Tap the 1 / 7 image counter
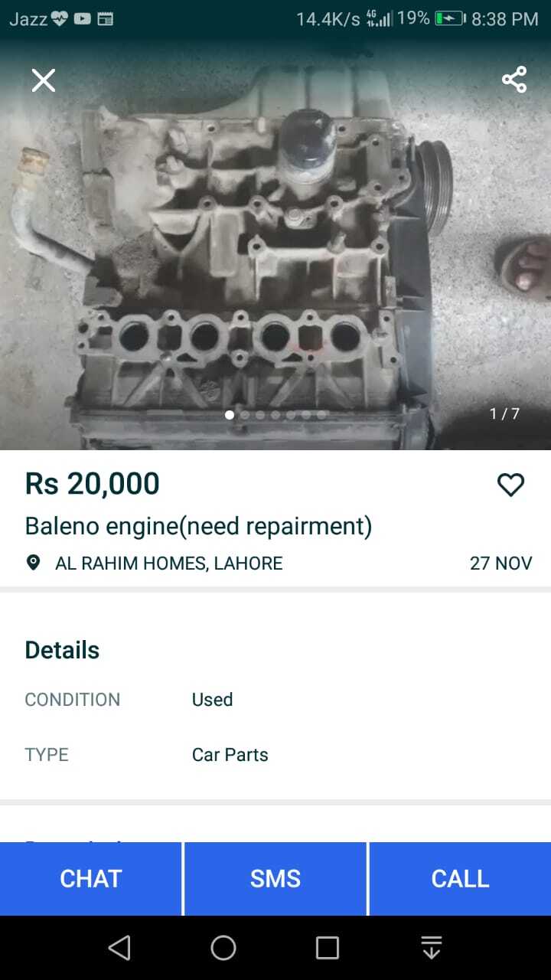 pos(505,413)
